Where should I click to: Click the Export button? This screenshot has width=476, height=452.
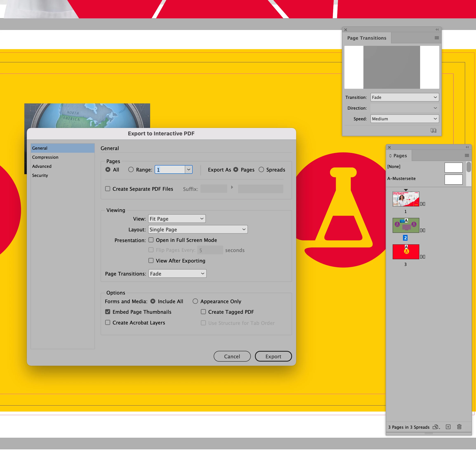[273, 357]
